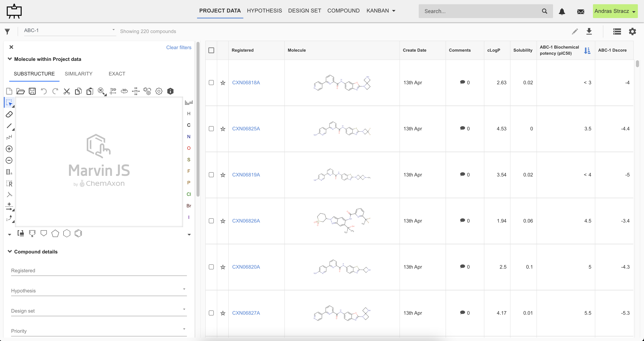Click the Clear filters link
This screenshot has width=644, height=341.
[178, 48]
